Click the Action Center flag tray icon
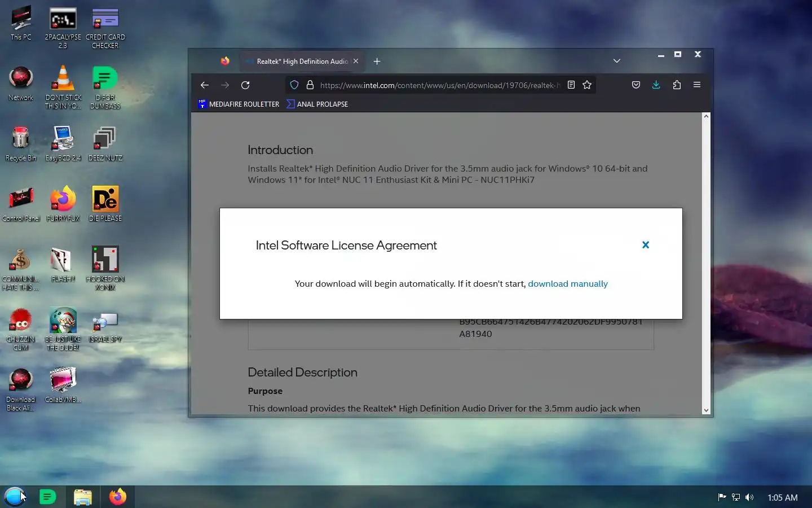This screenshot has width=812, height=508. click(722, 497)
